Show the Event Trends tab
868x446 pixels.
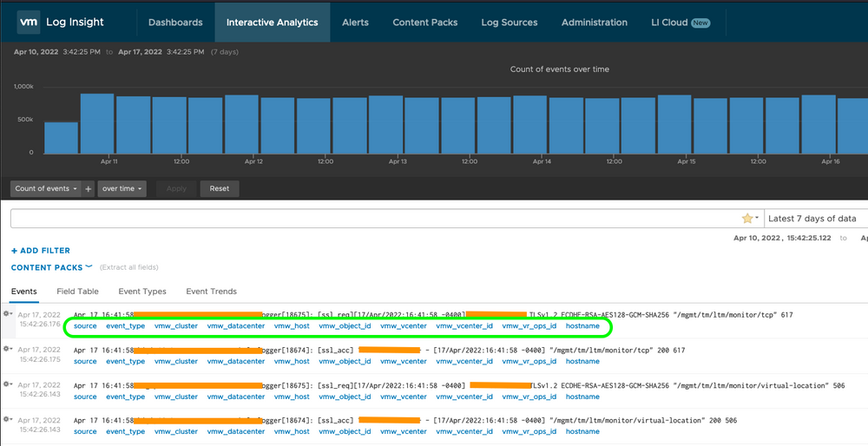pyautogui.click(x=212, y=292)
